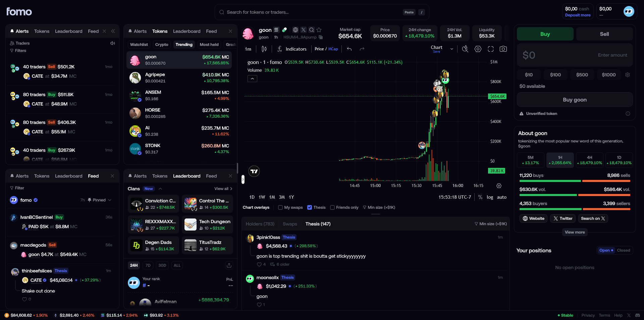Switch to Swaps tab
Screen dimensions: 644x320
[290, 224]
